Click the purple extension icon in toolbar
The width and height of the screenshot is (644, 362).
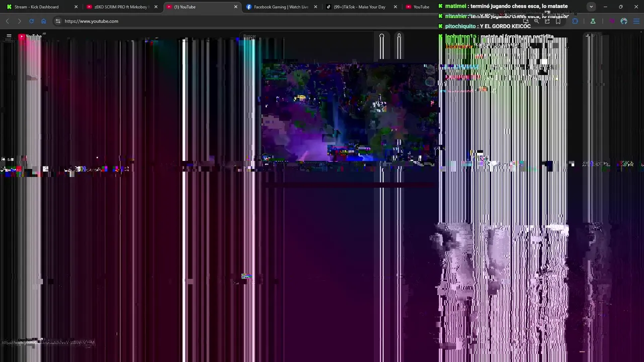[612, 21]
